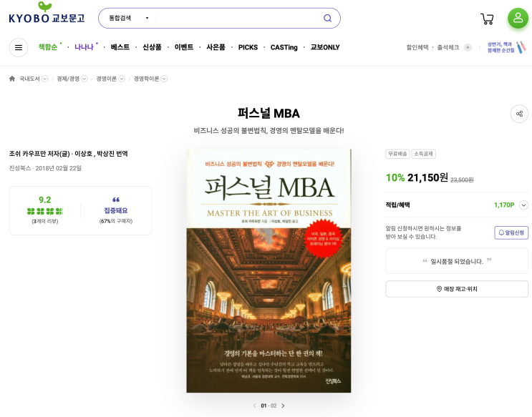Viewport: 532px width, 417px height.
Task: Click the 9.2 clover rating score
Action: (x=45, y=200)
